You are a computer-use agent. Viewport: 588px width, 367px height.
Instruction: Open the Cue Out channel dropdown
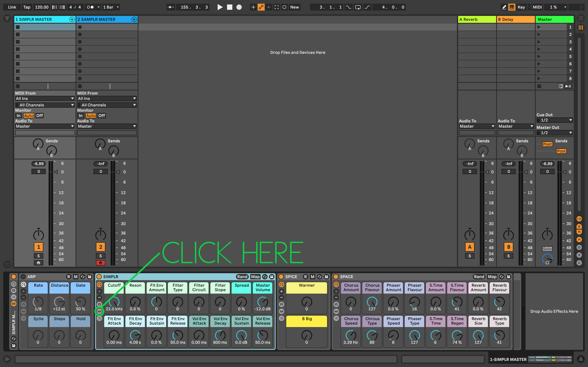click(555, 120)
